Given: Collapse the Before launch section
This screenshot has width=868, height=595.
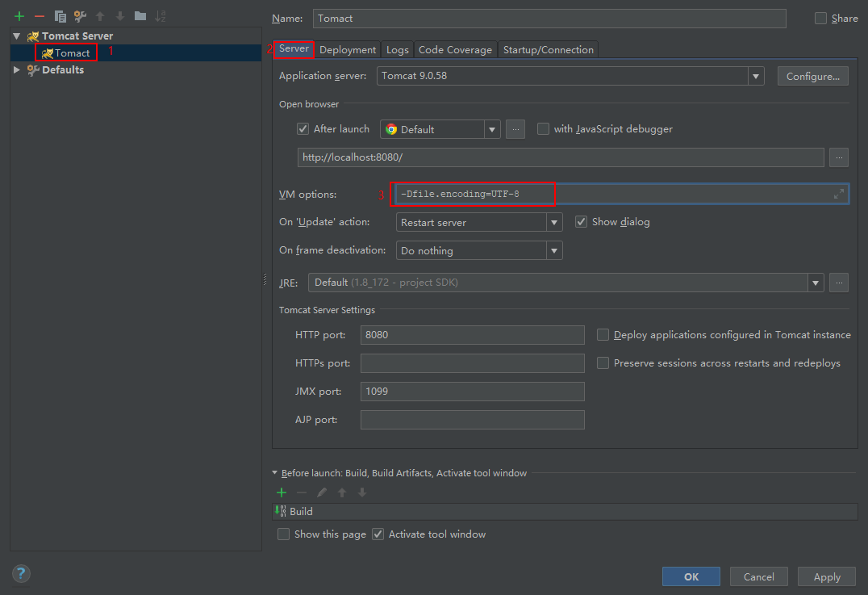Looking at the screenshot, I should [275, 472].
